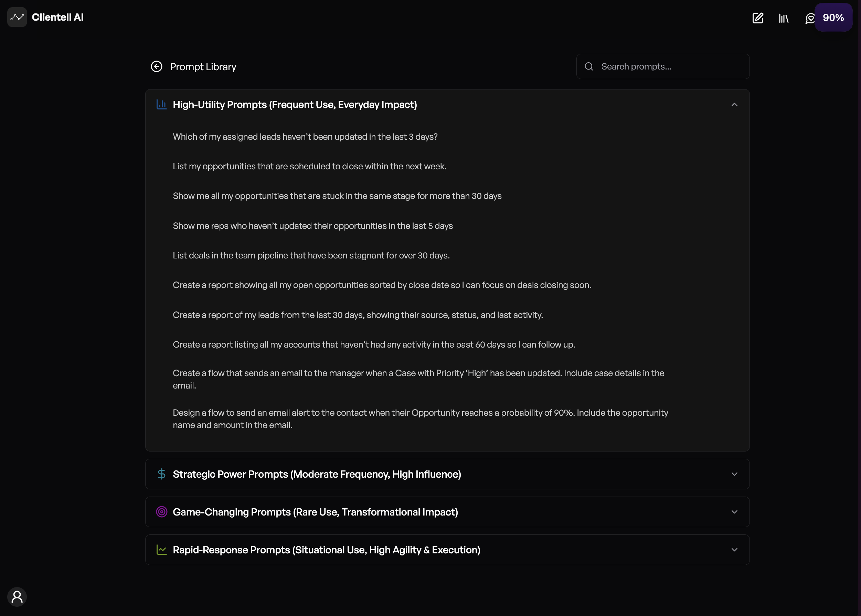Select prompt listing opportunities closing next week
Viewport: 861px width, 616px height.
click(x=309, y=166)
